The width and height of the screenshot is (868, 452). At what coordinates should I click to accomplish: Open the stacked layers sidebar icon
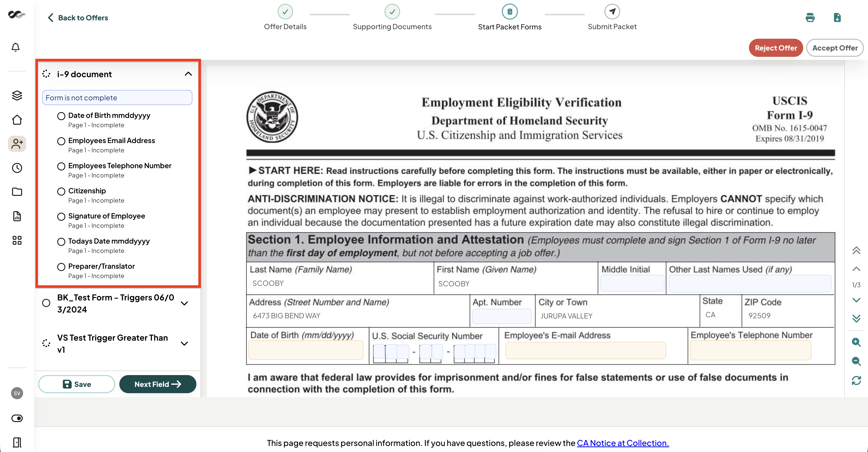click(x=17, y=96)
